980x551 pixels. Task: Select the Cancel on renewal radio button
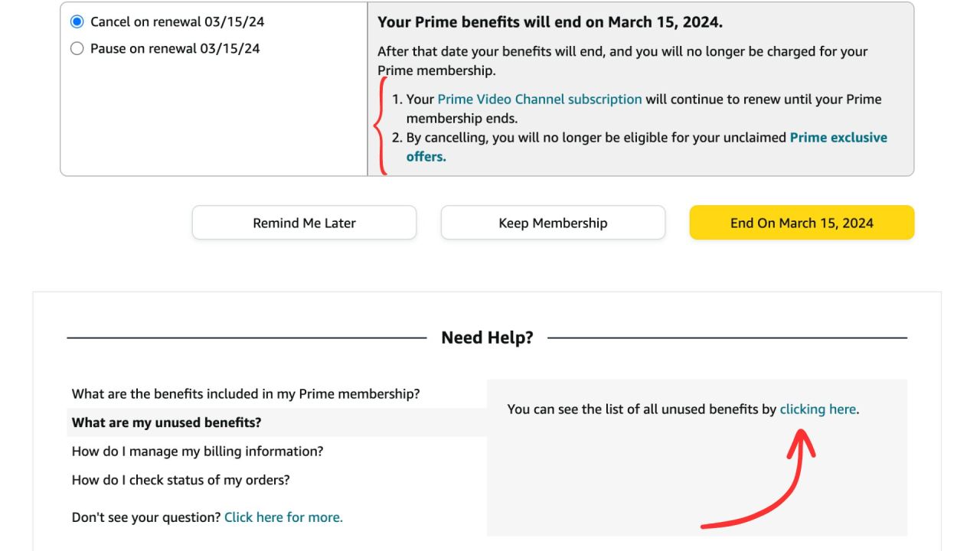(x=77, y=22)
